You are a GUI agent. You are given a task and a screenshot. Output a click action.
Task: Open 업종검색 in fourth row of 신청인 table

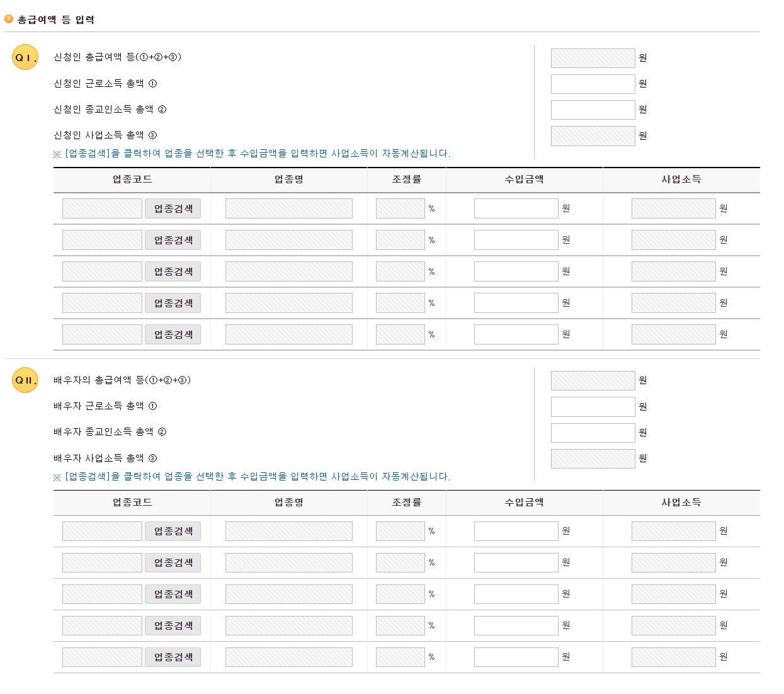coord(173,303)
